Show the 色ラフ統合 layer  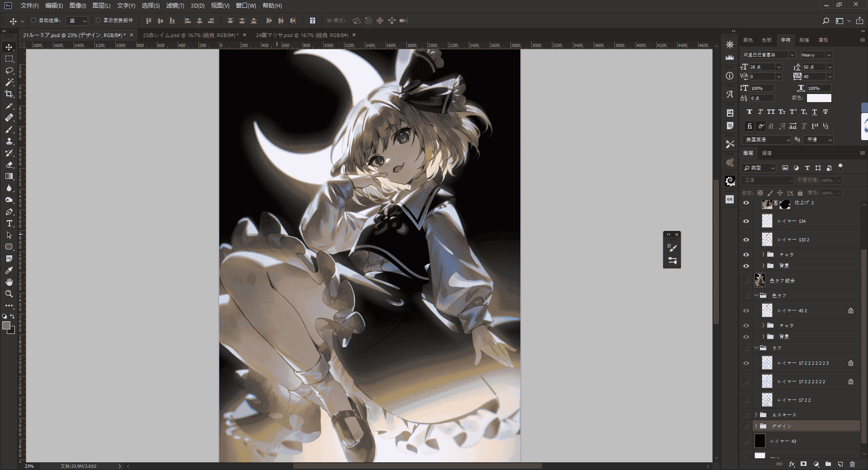point(746,281)
